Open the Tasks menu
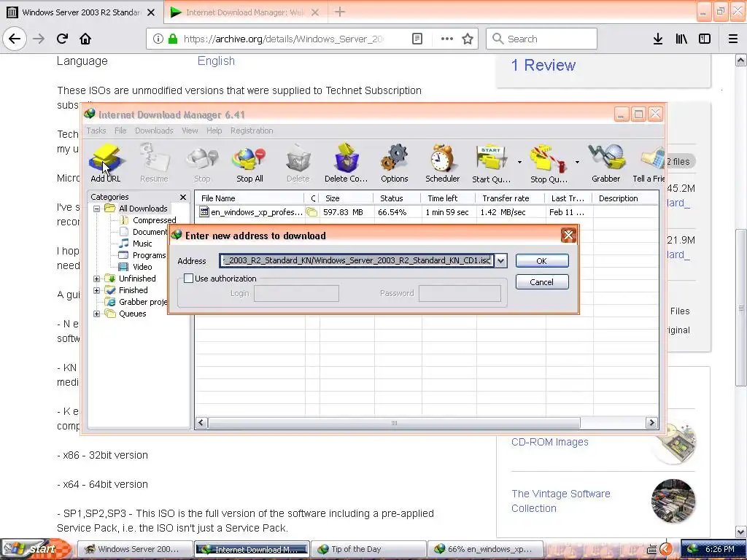747x560 pixels. tap(96, 131)
